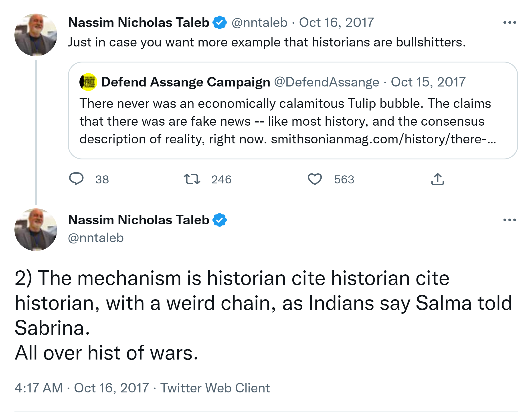530x420 pixels.
Task: Click verified badge on second tweet
Action: (x=220, y=220)
